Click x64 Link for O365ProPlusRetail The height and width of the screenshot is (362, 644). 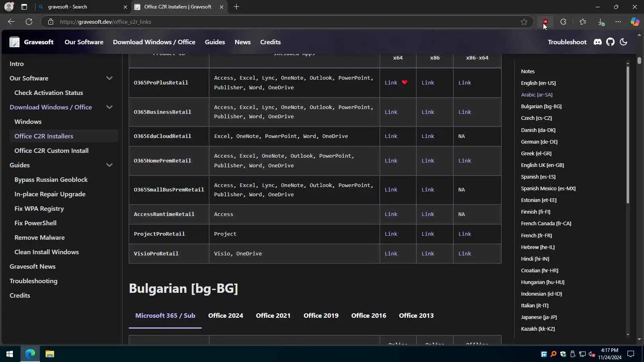click(x=391, y=82)
